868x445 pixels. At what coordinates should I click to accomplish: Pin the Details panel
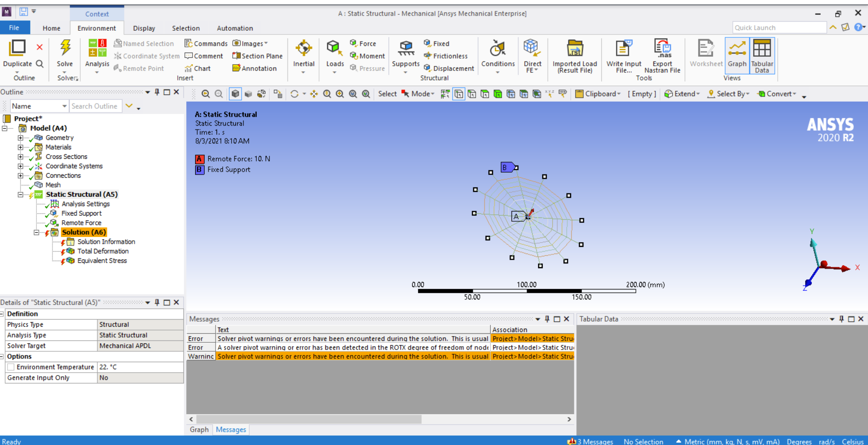click(x=157, y=302)
